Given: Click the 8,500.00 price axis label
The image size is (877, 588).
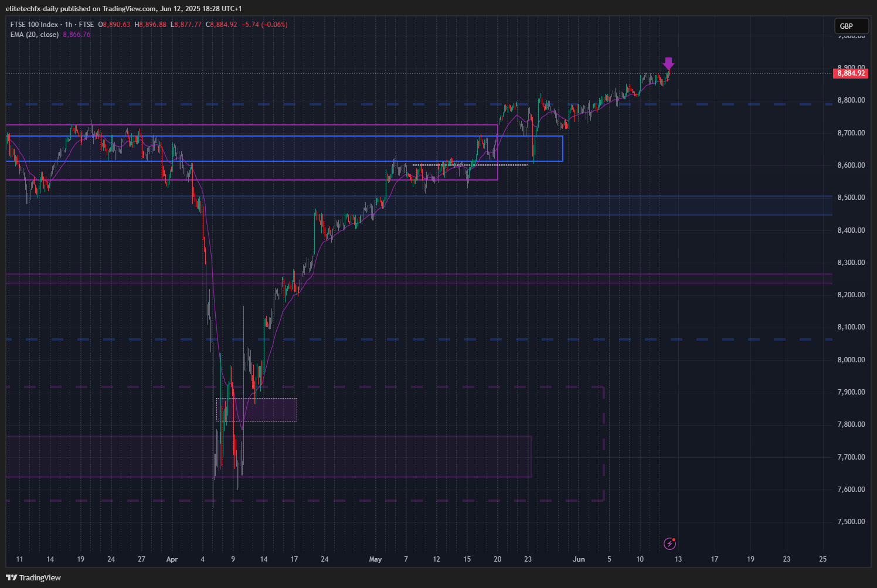Looking at the screenshot, I should click(x=851, y=198).
